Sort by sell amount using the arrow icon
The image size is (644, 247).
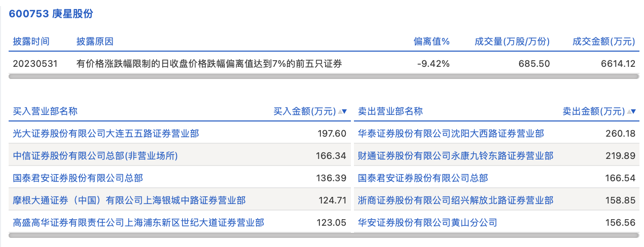(631, 112)
